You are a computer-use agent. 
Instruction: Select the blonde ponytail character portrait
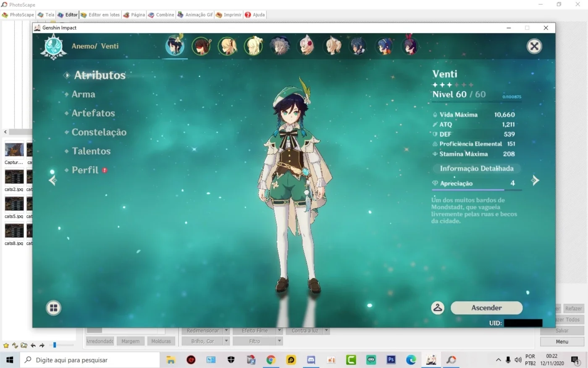pyautogui.click(x=332, y=46)
